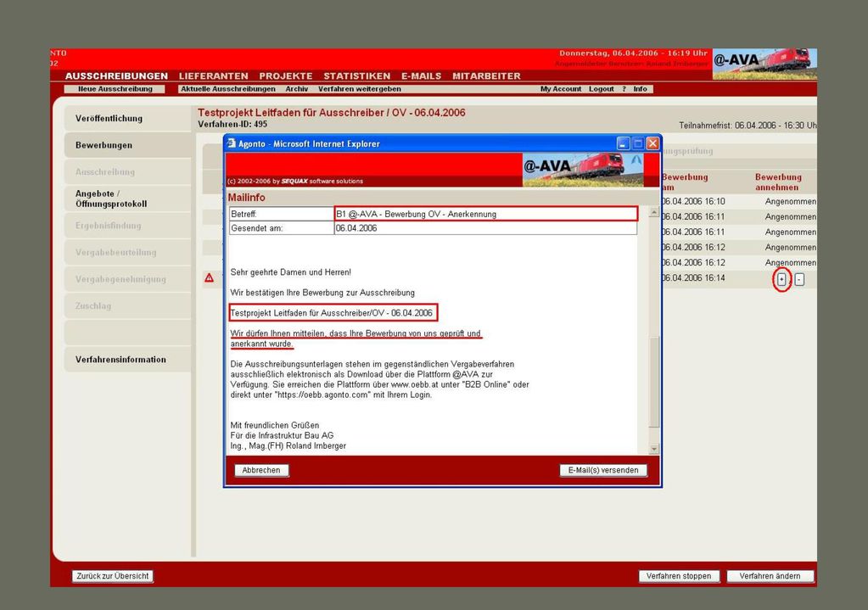Click the Betreff subject field
The width and height of the screenshot is (868, 610).
pos(486,214)
